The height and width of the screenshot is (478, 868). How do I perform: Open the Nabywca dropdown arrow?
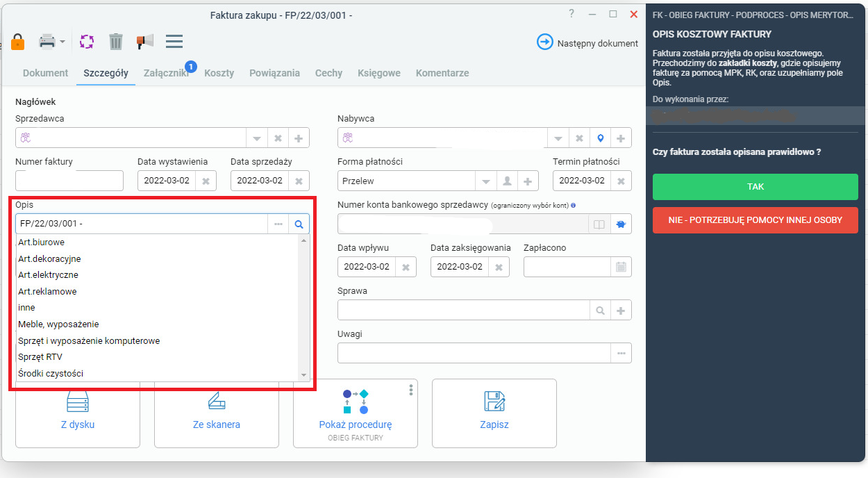coord(558,138)
